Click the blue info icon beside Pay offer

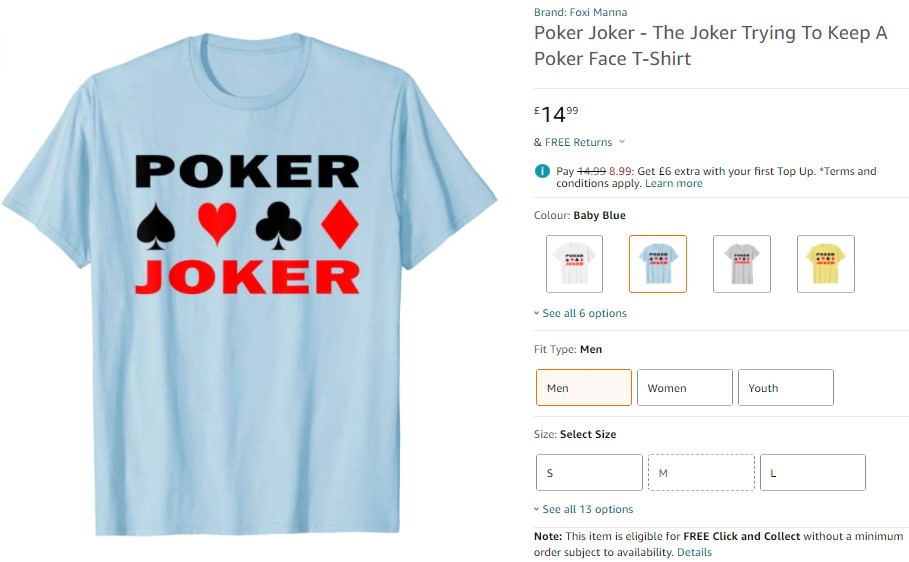pyautogui.click(x=542, y=171)
